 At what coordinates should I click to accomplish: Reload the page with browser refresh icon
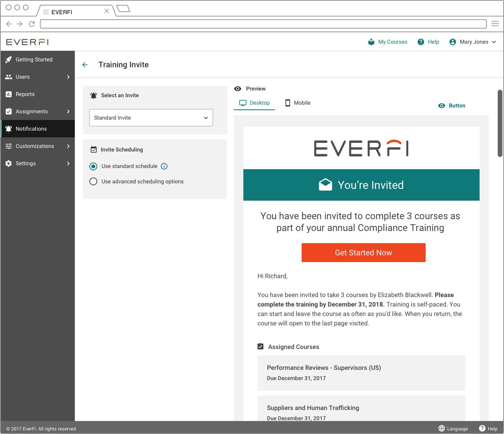pos(32,24)
